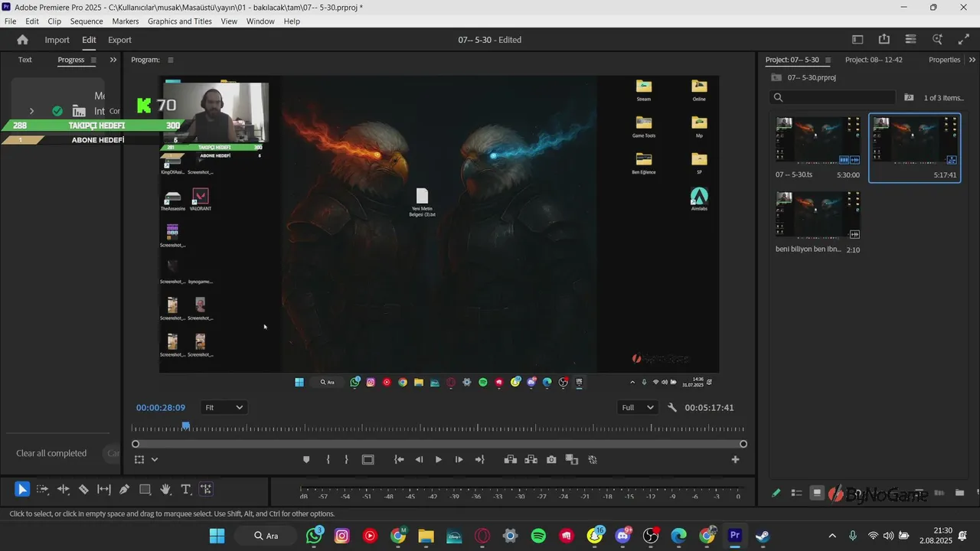
Task: Open the Progress panel hamburger menu
Action: click(x=93, y=60)
